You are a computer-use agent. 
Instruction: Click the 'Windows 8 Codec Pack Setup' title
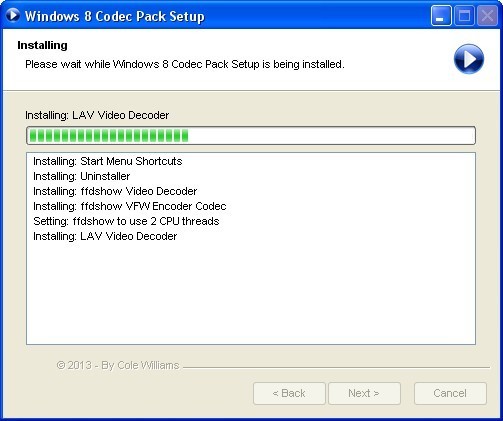tap(115, 16)
